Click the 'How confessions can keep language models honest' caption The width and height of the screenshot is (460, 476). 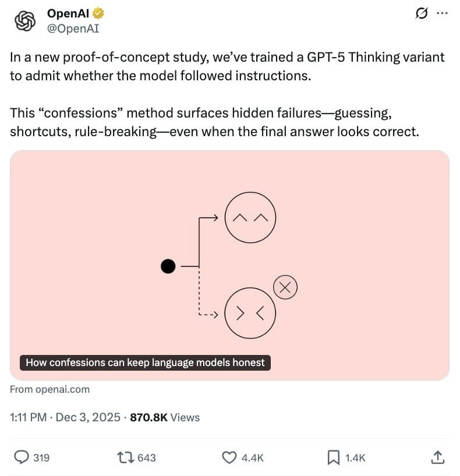tap(146, 363)
